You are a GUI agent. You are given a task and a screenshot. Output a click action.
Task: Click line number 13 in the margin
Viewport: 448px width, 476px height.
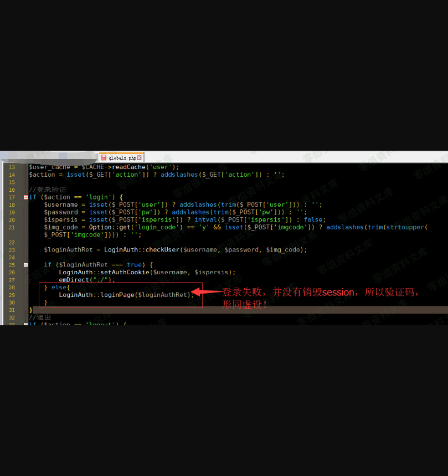(12, 167)
